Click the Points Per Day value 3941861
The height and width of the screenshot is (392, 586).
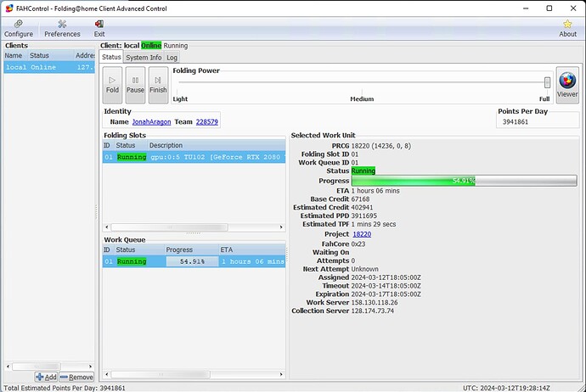tap(516, 121)
